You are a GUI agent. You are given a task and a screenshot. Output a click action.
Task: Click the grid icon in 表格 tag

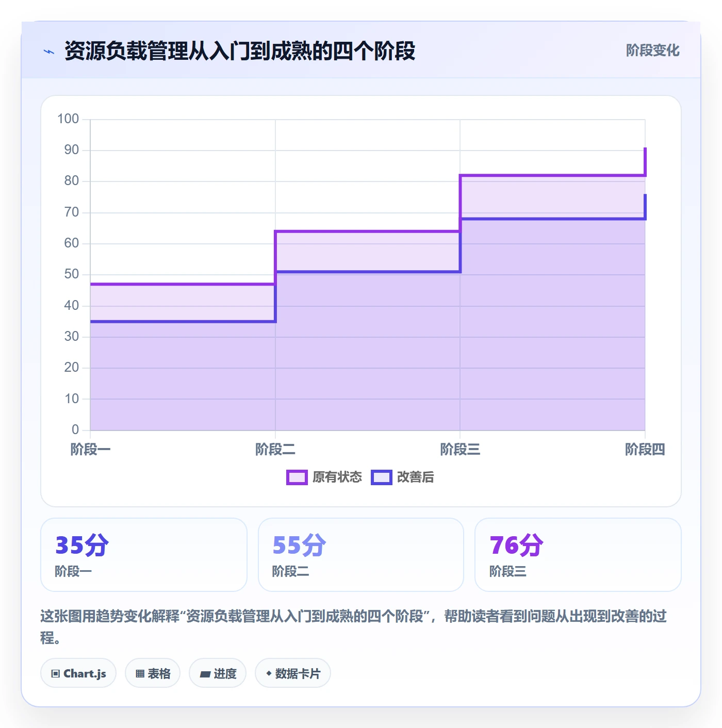point(140,673)
